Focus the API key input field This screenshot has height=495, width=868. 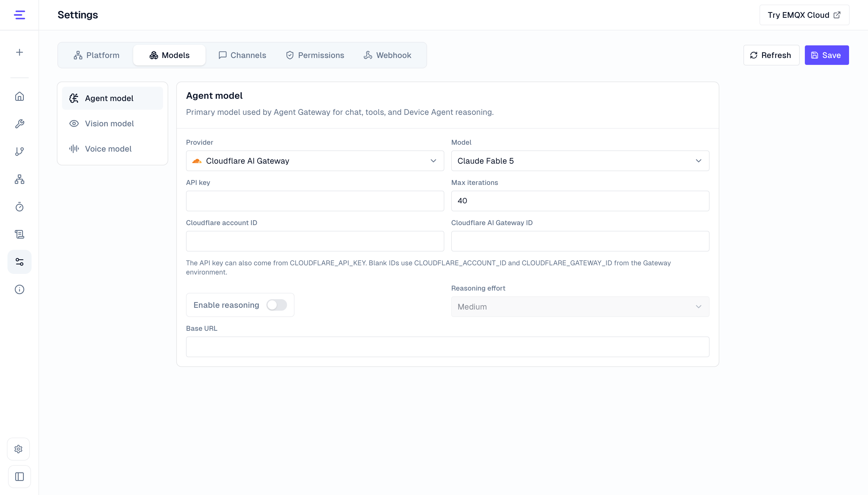(x=315, y=201)
